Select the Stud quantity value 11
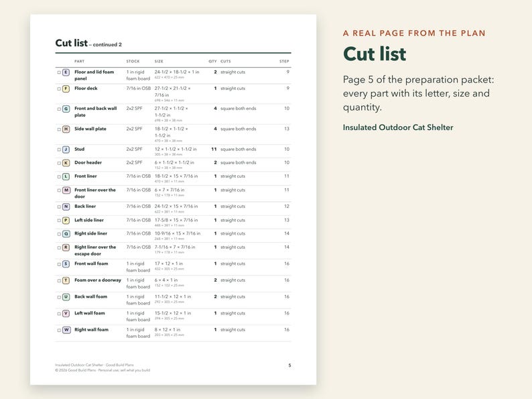Viewport: 532px width, 399px height. [x=214, y=149]
